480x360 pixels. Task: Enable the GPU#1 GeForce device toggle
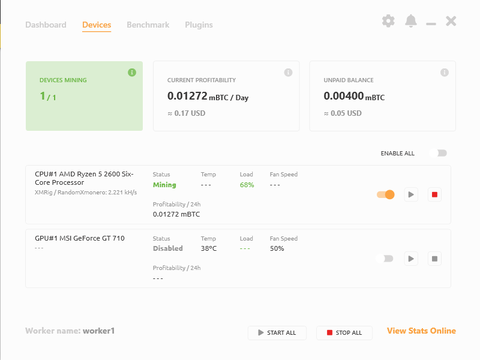click(x=385, y=259)
